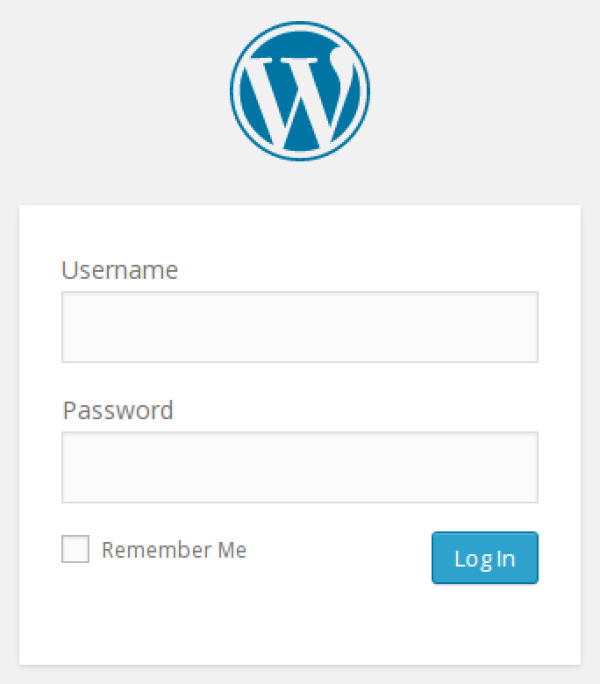Submit the form with Log In
Image resolution: width=600 pixels, height=684 pixels.
click(485, 557)
